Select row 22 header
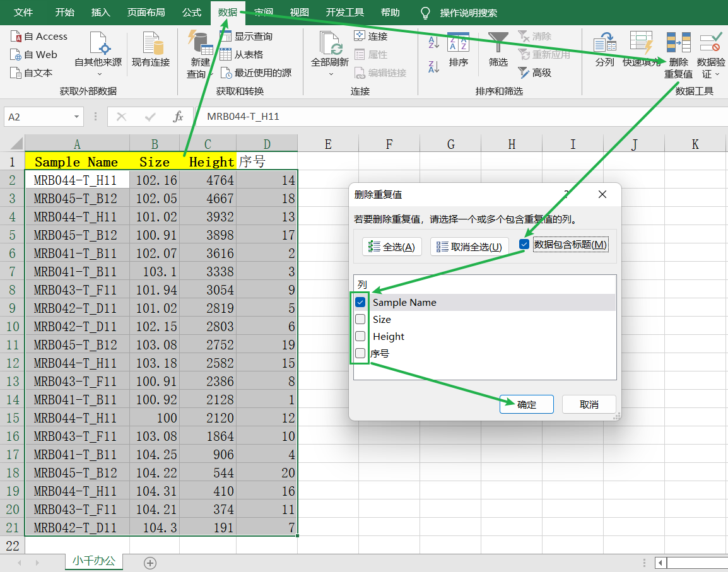The width and height of the screenshot is (728, 572). (13, 546)
